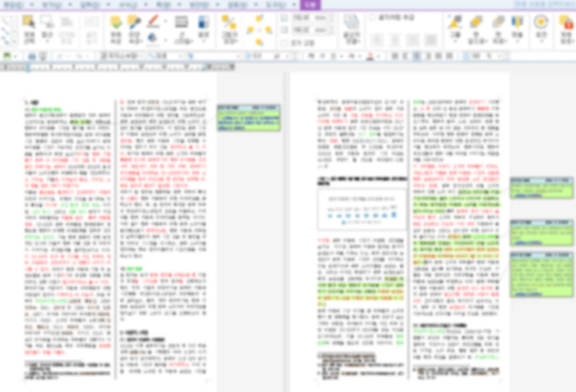Toggle italic text formatting

click(x=322, y=56)
